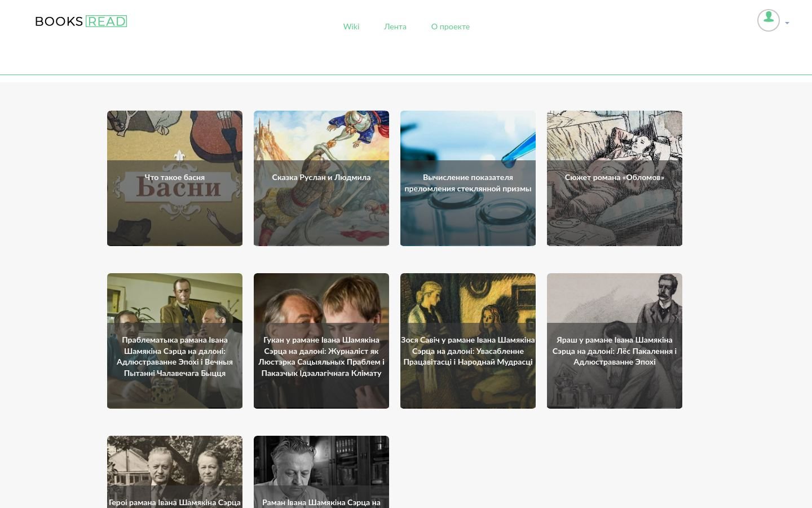Open the user profile avatar icon
Screen dimensions: 812x508
768,20
